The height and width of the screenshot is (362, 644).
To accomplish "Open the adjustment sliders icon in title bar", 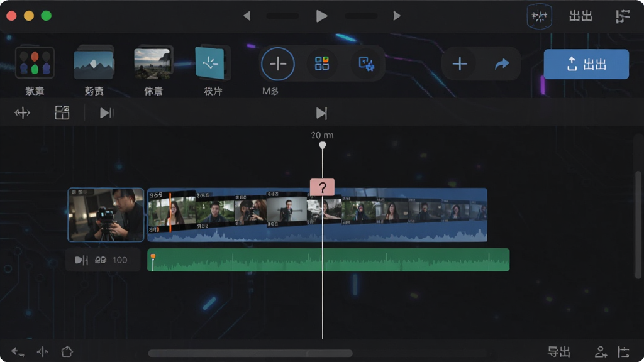I will [x=623, y=16].
